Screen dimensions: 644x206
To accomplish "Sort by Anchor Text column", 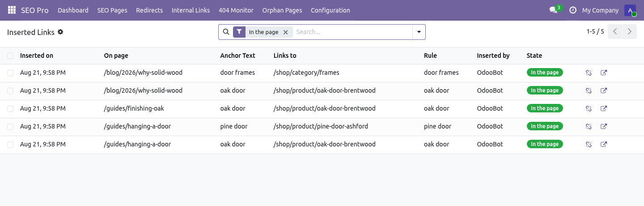I will 237,56.
